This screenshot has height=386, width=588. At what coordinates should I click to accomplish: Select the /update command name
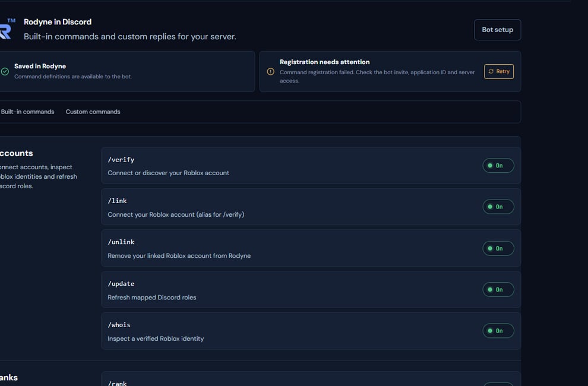(121, 284)
